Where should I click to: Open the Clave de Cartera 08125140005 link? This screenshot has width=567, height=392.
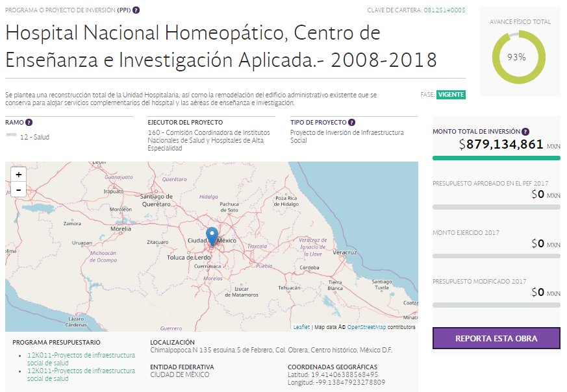pyautogui.click(x=444, y=10)
